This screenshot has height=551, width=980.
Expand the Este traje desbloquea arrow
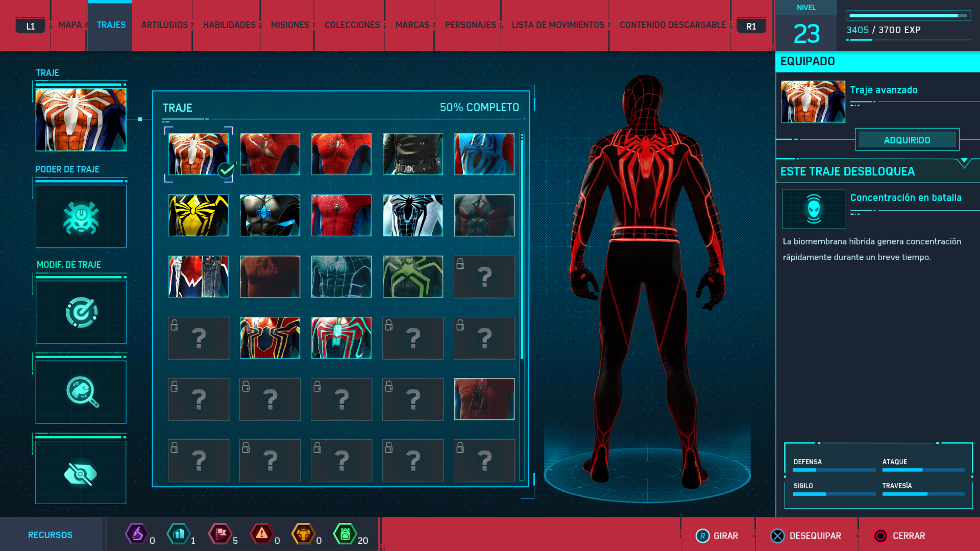click(964, 163)
